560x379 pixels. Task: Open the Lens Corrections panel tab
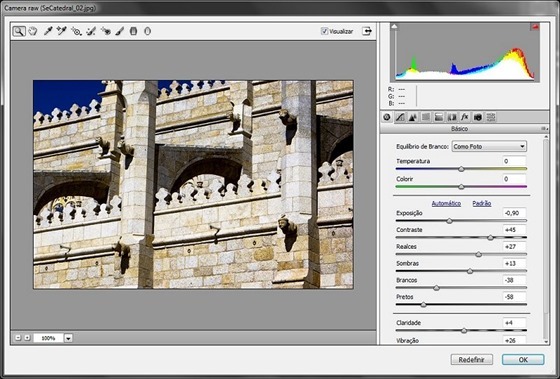[x=452, y=117]
